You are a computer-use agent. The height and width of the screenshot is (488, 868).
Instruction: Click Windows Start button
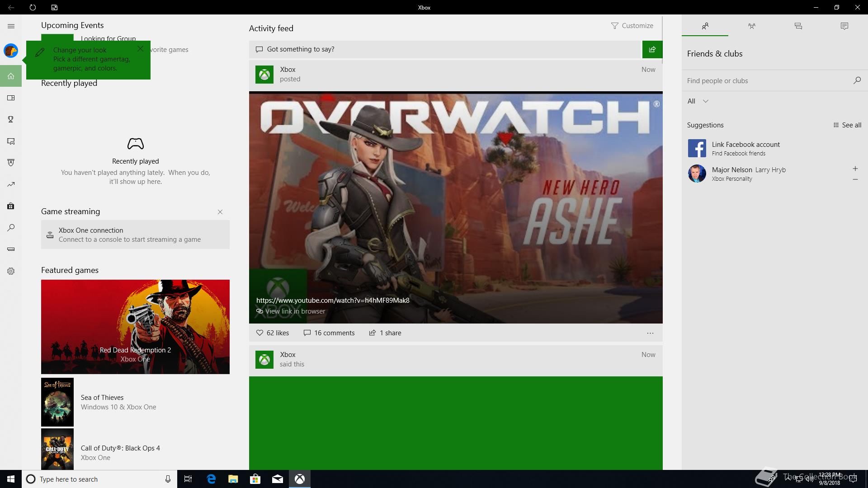11,479
